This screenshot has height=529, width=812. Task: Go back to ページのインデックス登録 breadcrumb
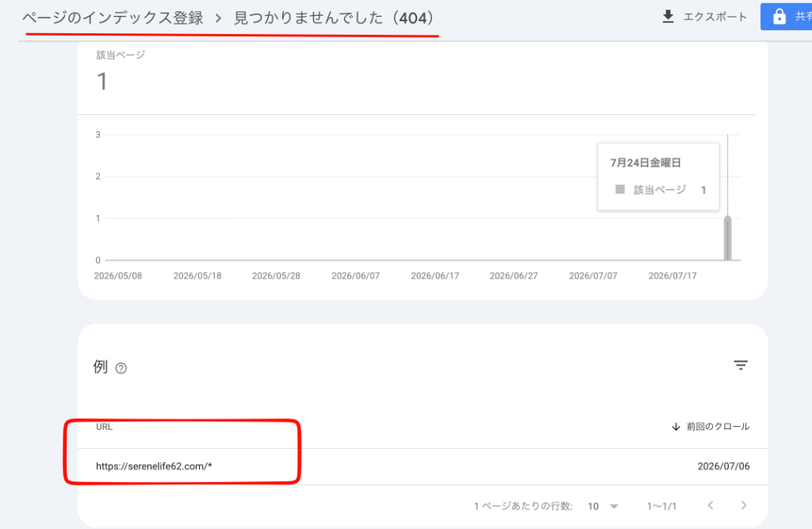click(113, 18)
